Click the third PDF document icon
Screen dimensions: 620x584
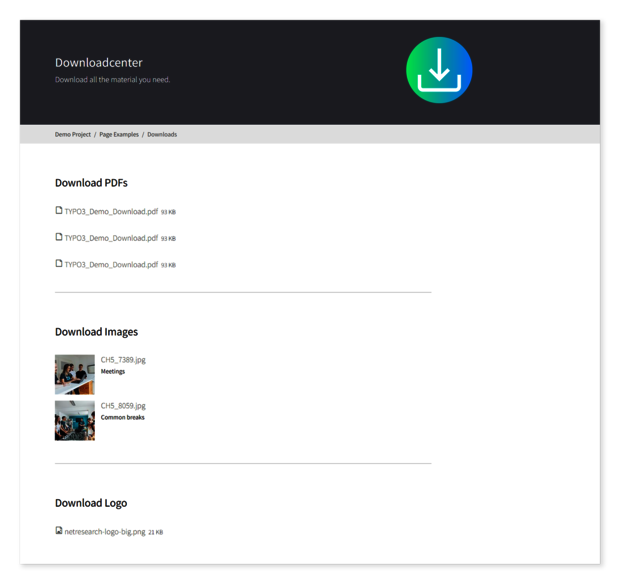tap(59, 264)
